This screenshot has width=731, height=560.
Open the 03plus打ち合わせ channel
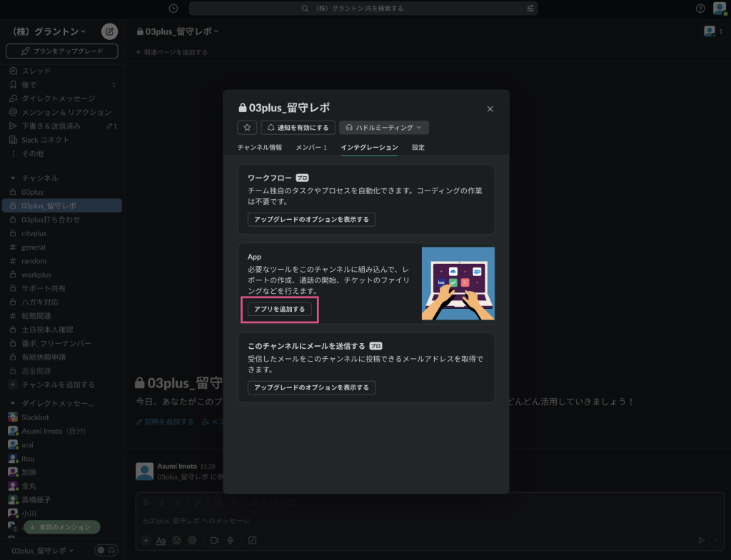[50, 220]
